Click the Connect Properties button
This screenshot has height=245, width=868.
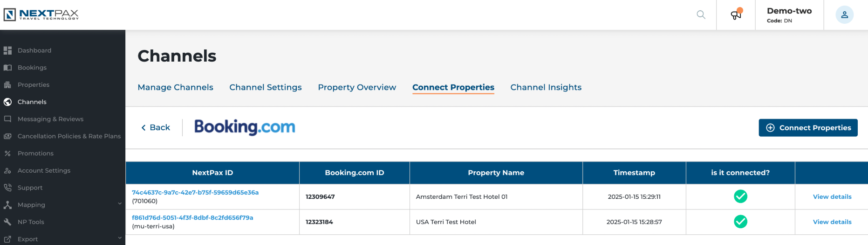tap(808, 128)
